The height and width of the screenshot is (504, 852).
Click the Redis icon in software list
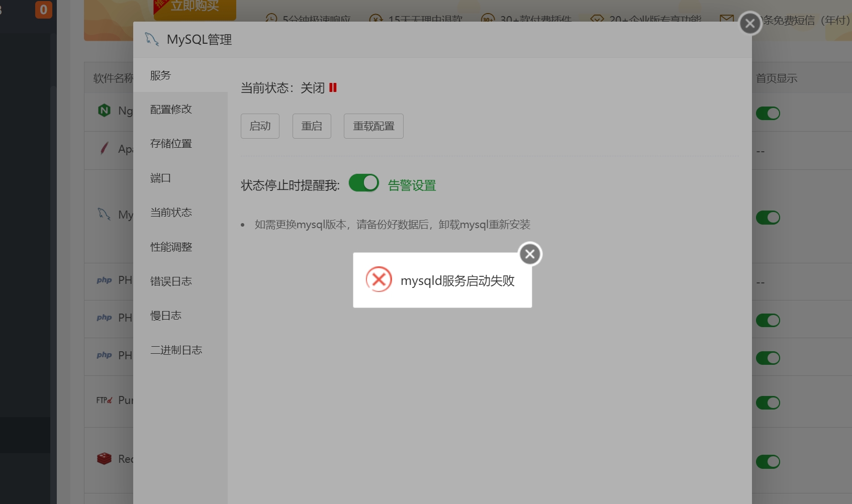(x=104, y=458)
